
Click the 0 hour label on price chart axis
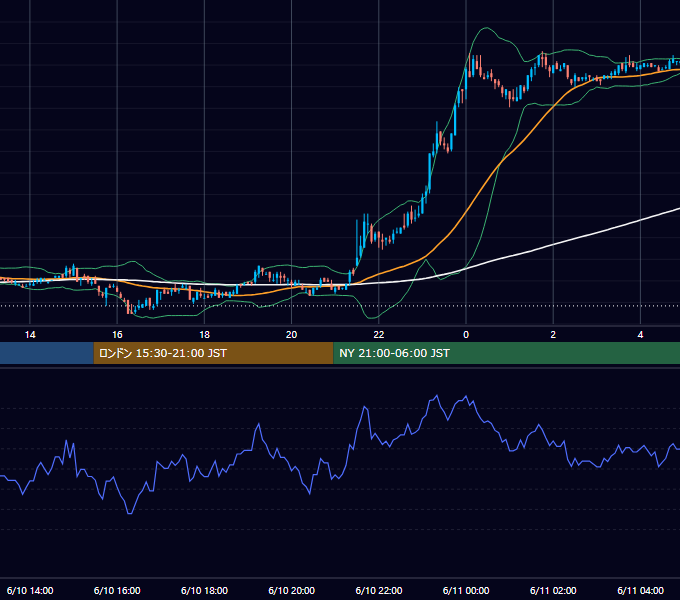tap(466, 335)
